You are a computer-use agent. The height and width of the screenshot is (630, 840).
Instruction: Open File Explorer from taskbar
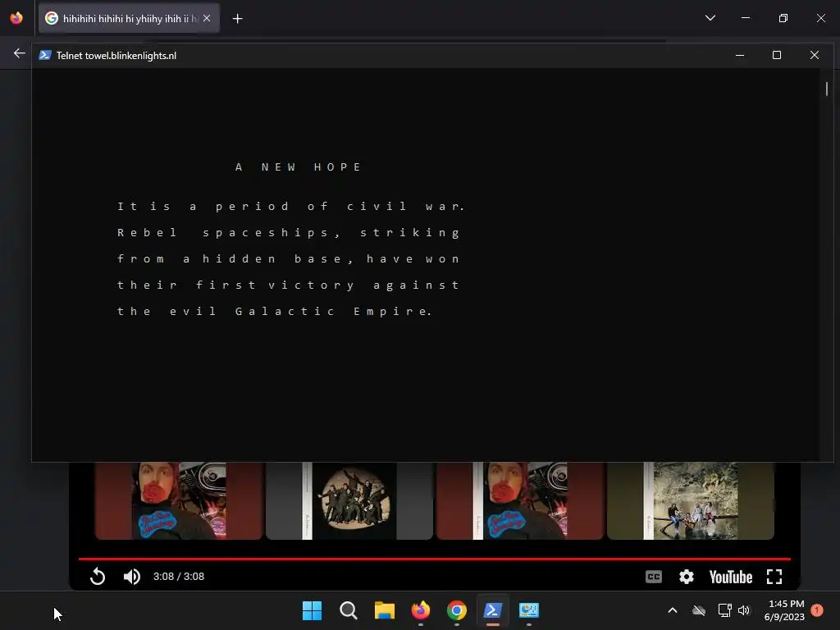(x=384, y=610)
